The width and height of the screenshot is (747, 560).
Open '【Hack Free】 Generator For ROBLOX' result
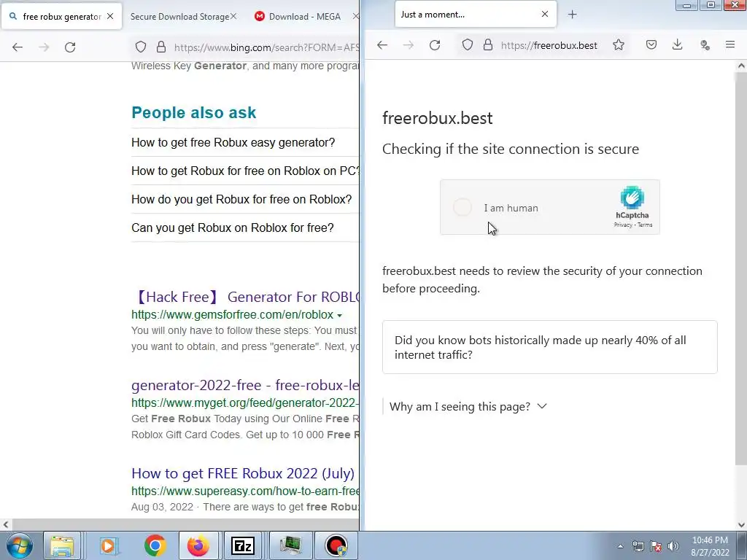click(x=245, y=297)
